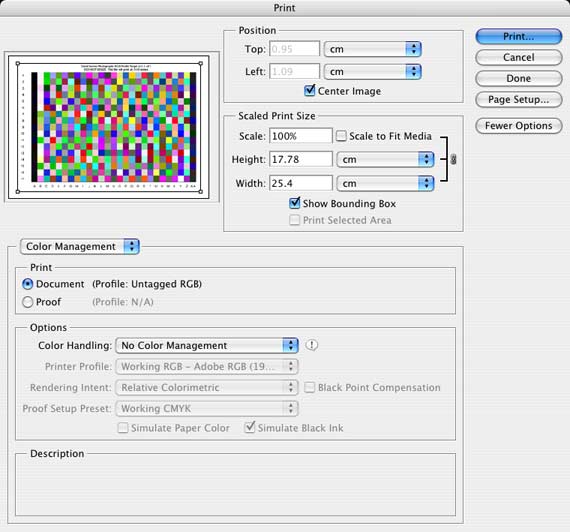Enable Scale to Fit Media

pyautogui.click(x=341, y=136)
